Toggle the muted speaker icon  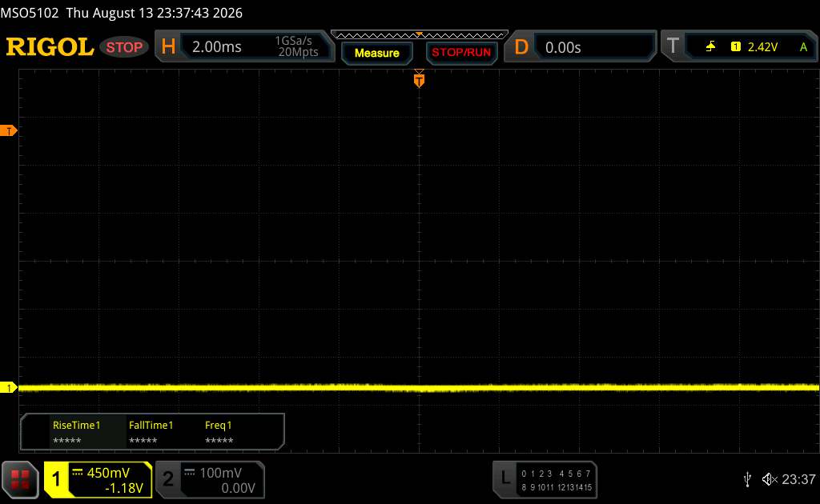point(770,479)
